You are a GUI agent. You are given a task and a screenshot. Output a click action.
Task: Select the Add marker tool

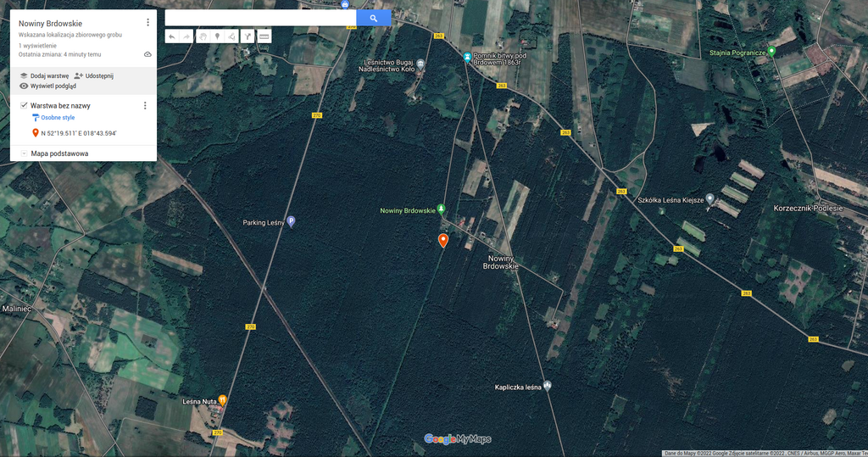217,36
